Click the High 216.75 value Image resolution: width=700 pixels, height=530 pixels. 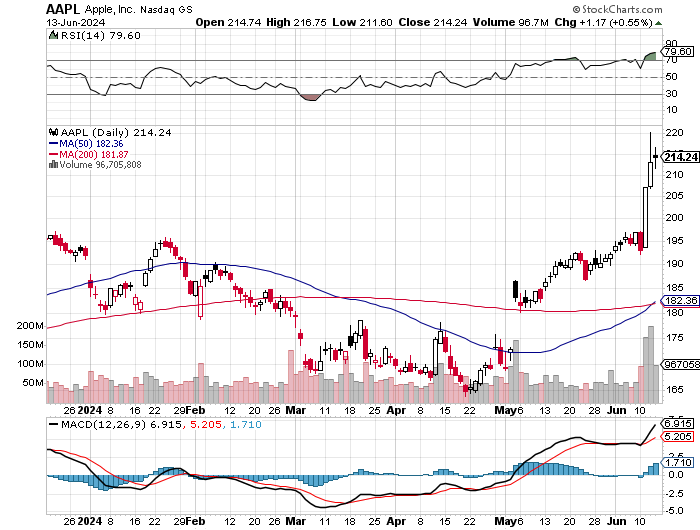click(296, 22)
